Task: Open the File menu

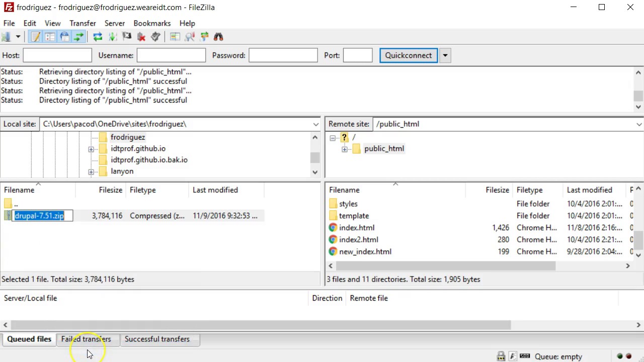Action: pos(9,23)
